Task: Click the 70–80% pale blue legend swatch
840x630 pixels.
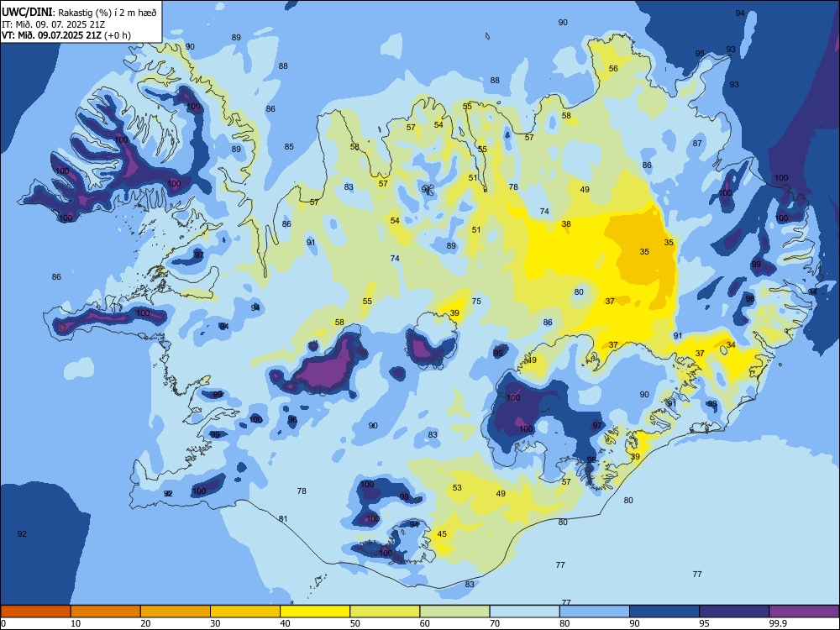Action: [524, 612]
